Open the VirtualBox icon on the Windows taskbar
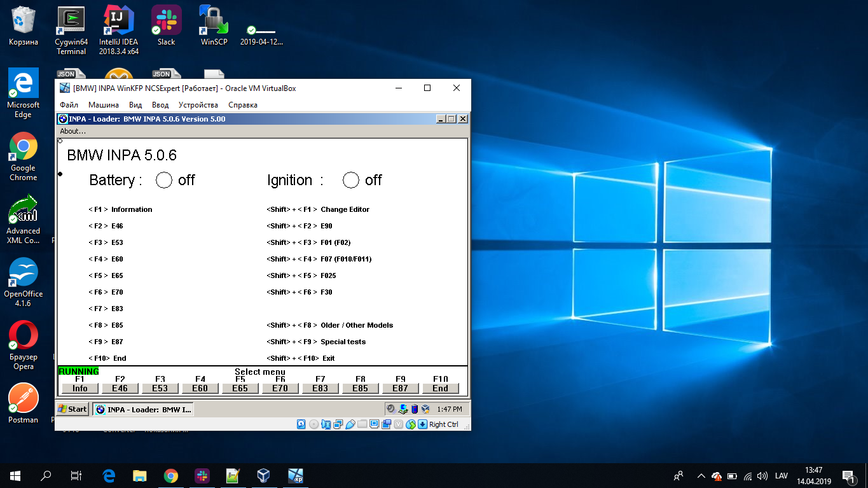This screenshot has width=868, height=488. [x=263, y=475]
